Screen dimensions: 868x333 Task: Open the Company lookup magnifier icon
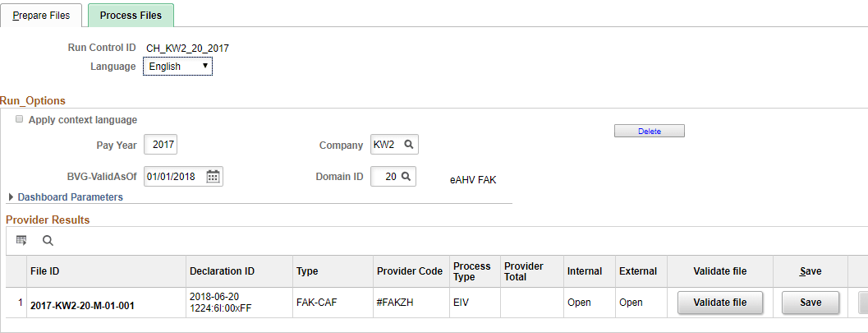pyautogui.click(x=408, y=145)
